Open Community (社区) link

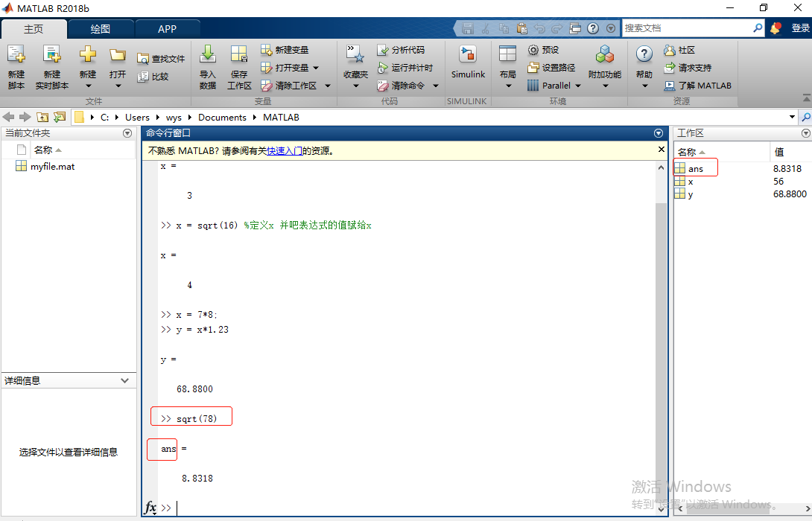point(679,50)
